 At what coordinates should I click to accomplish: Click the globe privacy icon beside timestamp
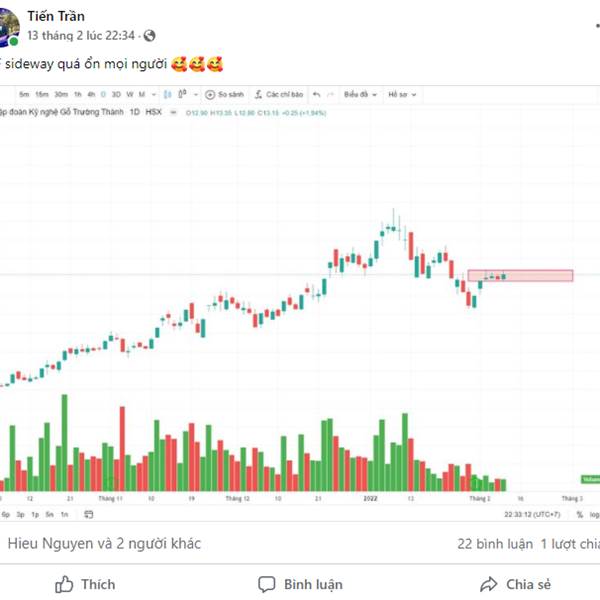coord(149,36)
